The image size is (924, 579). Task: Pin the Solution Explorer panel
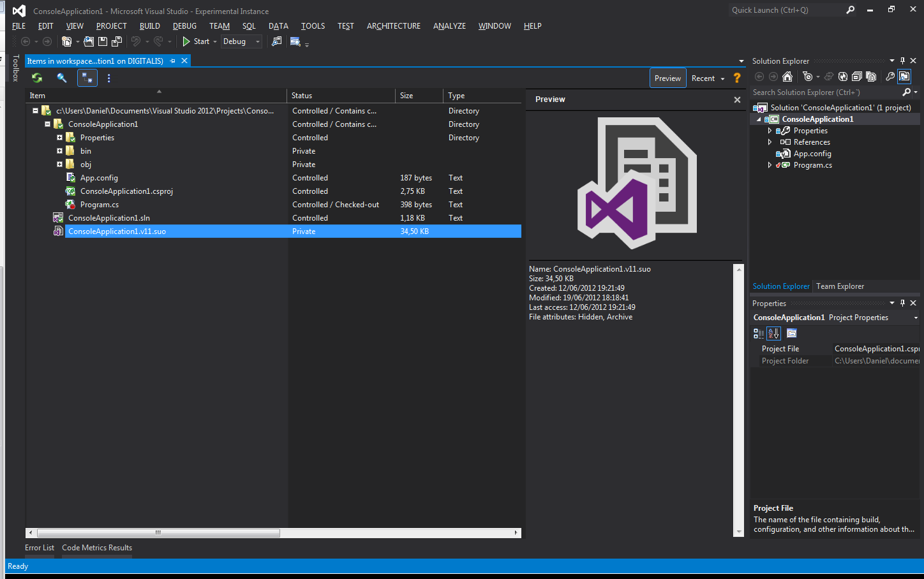pyautogui.click(x=902, y=61)
